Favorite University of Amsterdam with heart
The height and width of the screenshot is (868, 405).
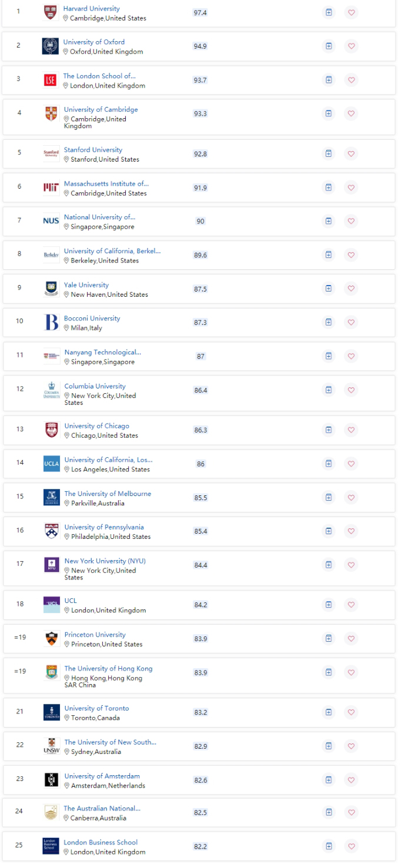(x=352, y=780)
